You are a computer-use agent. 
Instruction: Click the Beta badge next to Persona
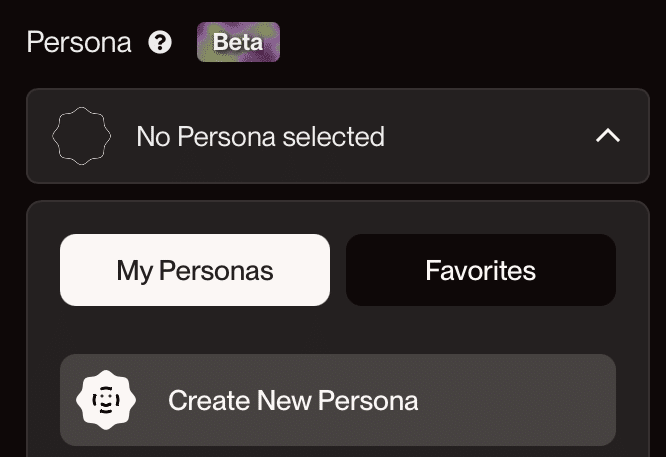pyautogui.click(x=238, y=42)
